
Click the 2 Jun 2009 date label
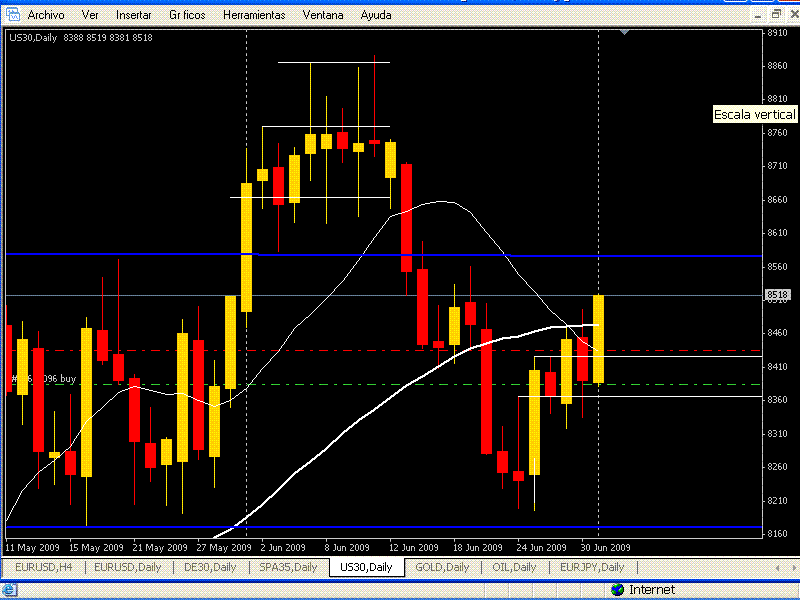click(x=283, y=547)
